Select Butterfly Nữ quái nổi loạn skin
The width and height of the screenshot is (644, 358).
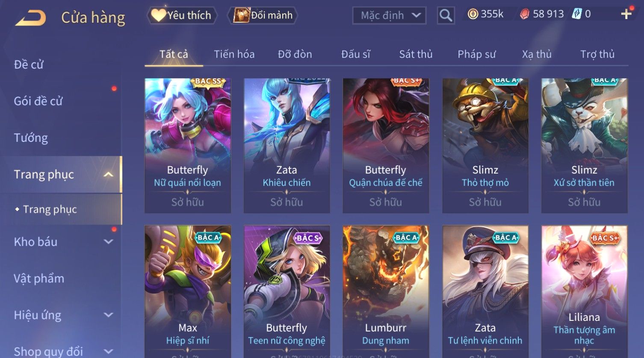[x=188, y=145]
